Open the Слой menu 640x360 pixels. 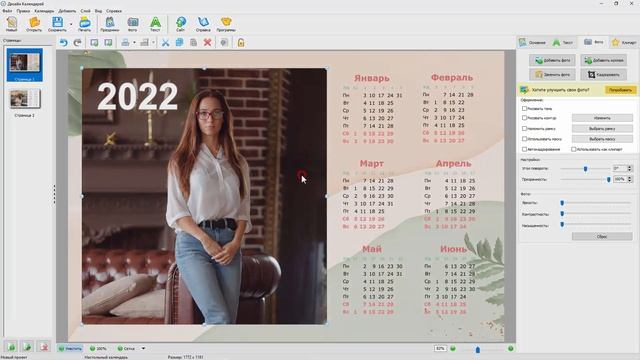pos(85,11)
